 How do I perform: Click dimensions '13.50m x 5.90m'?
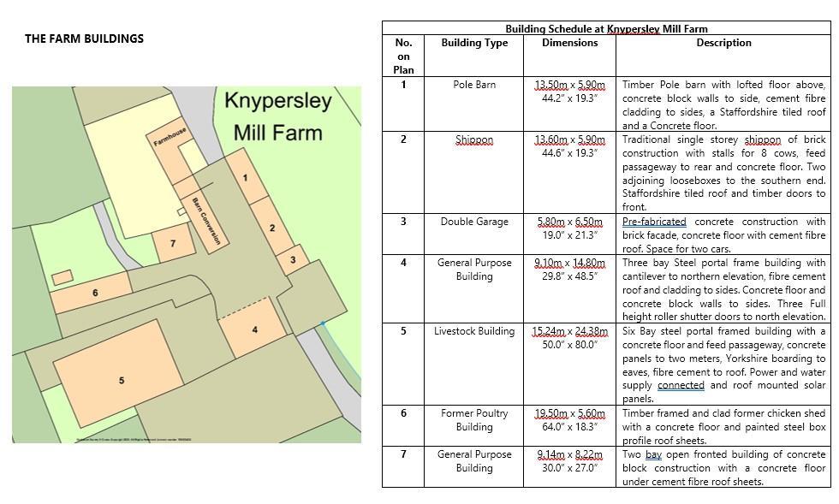coord(570,85)
